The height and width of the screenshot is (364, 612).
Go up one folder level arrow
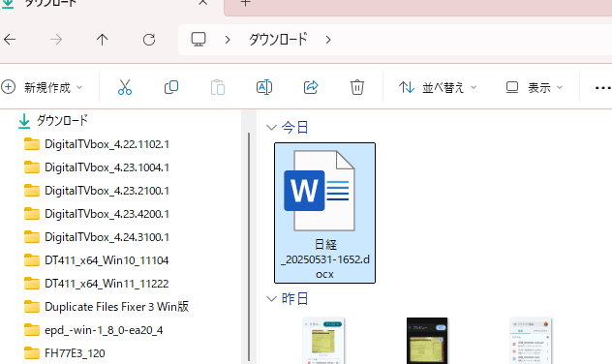[x=103, y=40]
